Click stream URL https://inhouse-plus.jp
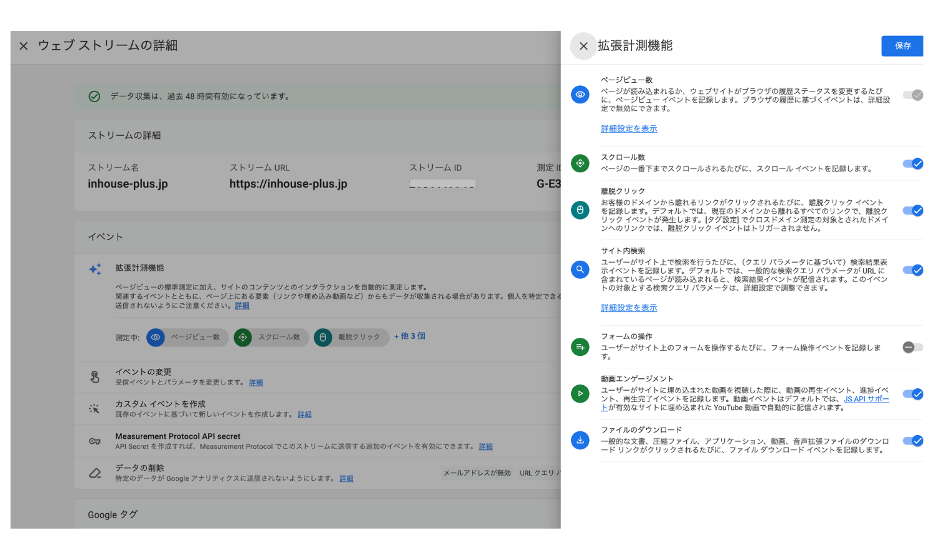The image size is (934, 560). point(288,184)
